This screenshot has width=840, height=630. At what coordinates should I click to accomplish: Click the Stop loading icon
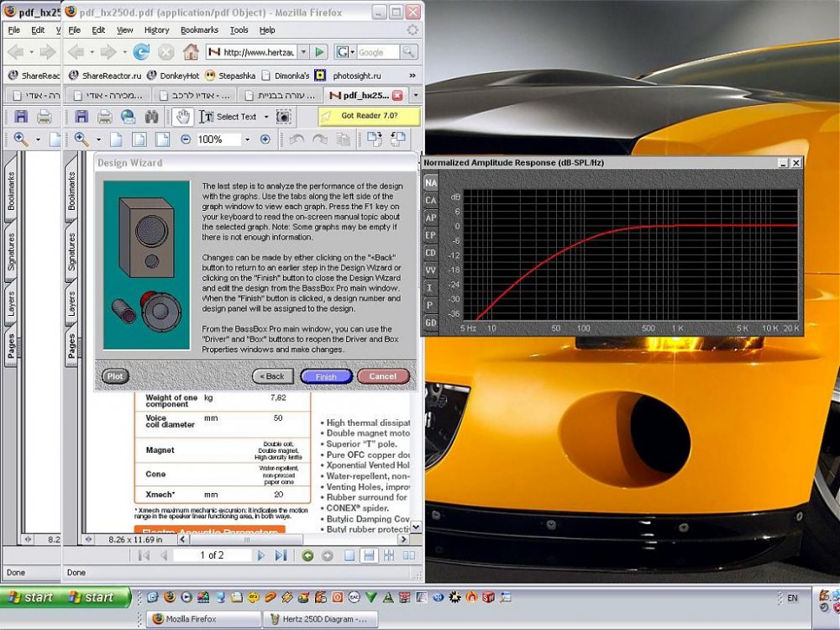(166, 52)
